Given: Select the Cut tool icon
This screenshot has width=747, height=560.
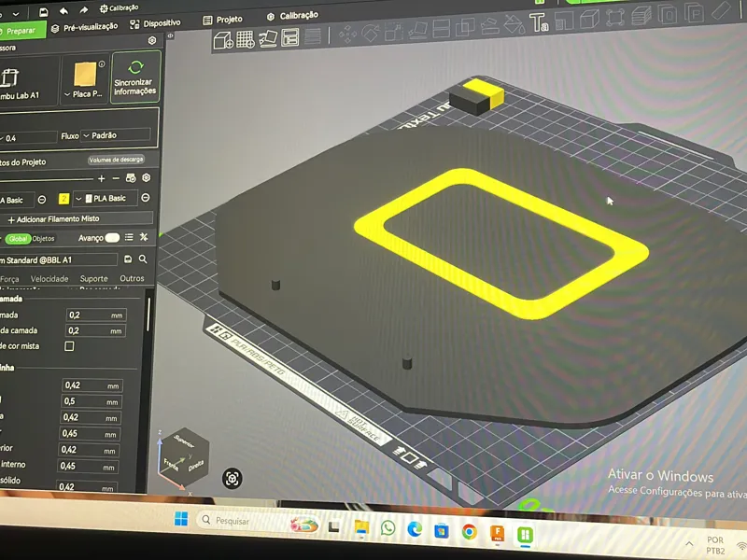Looking at the screenshot, I should tap(442, 29).
